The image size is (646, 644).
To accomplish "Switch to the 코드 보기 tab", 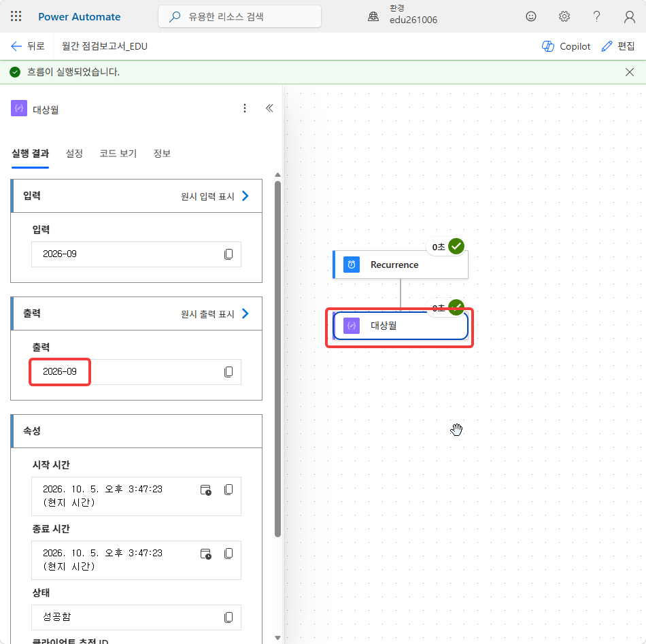I will point(118,154).
